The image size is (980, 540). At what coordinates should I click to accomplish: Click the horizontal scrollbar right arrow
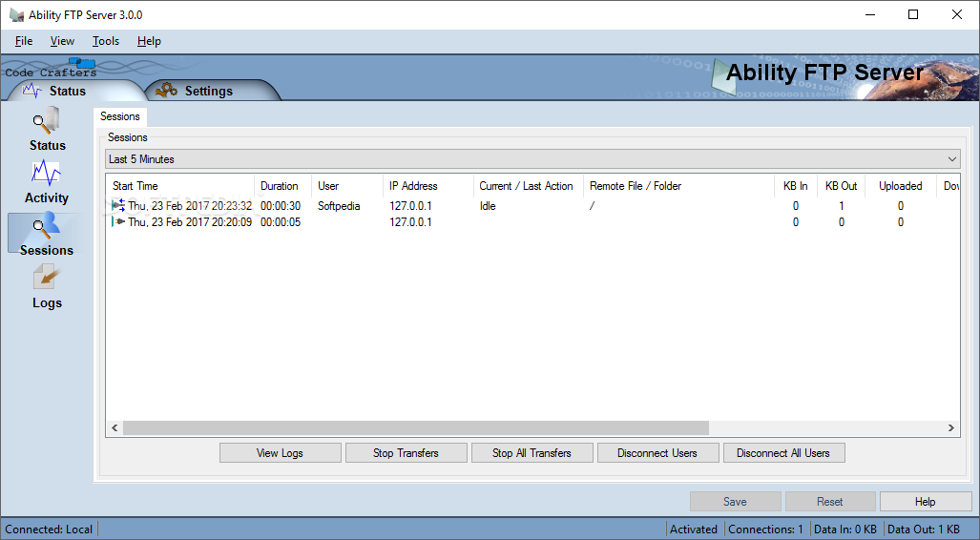pyautogui.click(x=951, y=427)
